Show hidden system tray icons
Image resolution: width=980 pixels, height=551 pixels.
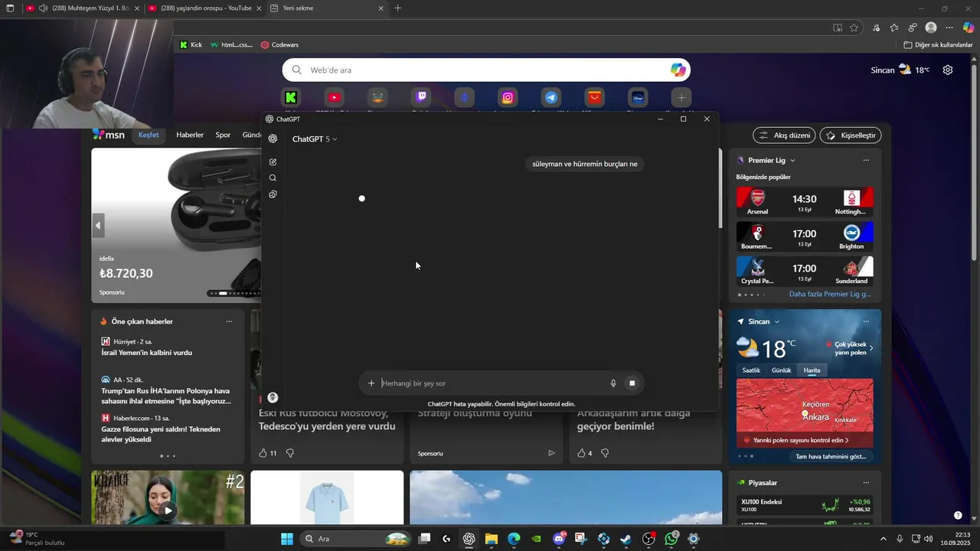[x=883, y=539]
